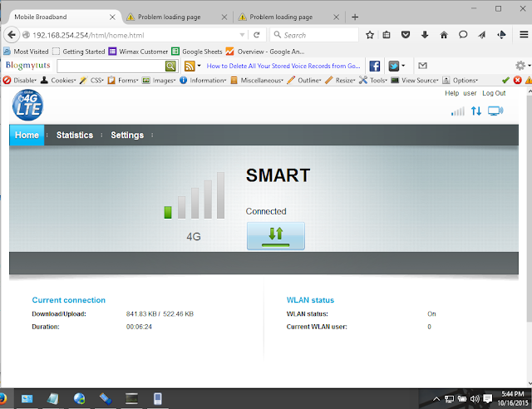Click the Pocket save icon
This screenshot has height=409, width=532.
[406, 35]
